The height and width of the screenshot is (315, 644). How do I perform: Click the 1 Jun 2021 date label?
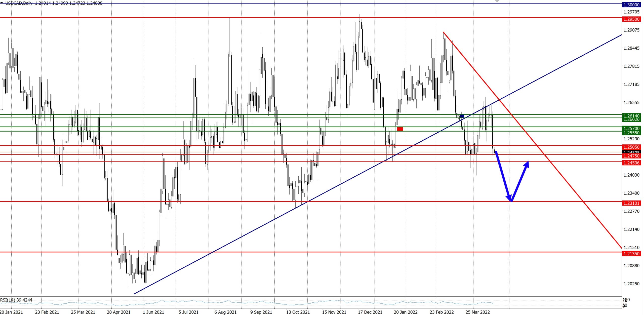[x=153, y=312]
